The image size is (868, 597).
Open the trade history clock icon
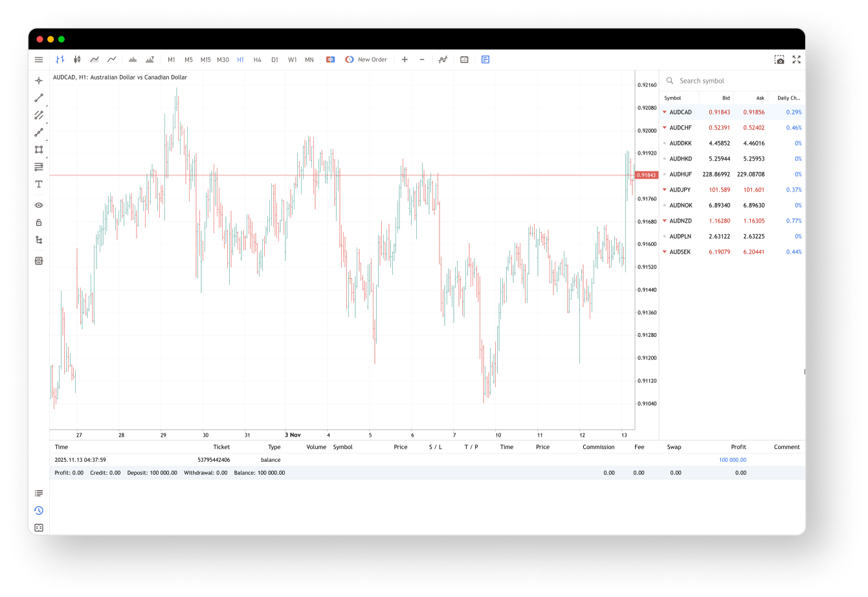click(39, 510)
